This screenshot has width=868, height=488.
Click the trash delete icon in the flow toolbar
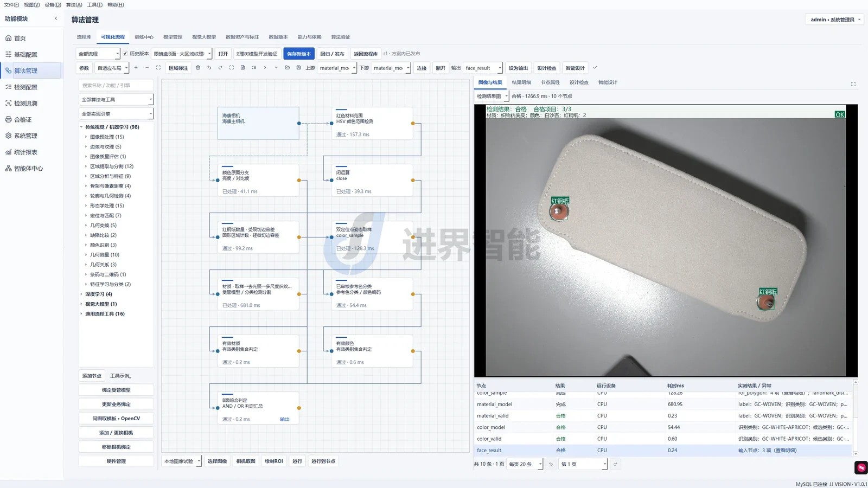(x=198, y=68)
